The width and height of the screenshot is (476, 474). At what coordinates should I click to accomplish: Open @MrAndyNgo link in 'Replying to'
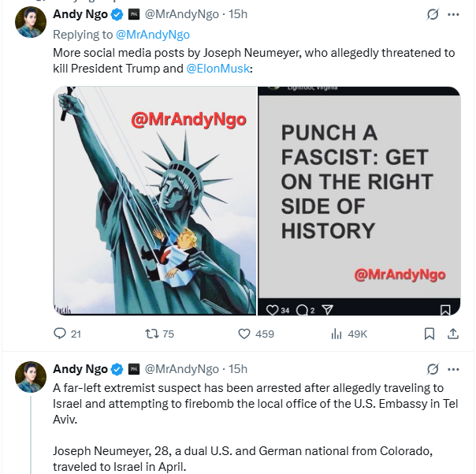point(153,35)
